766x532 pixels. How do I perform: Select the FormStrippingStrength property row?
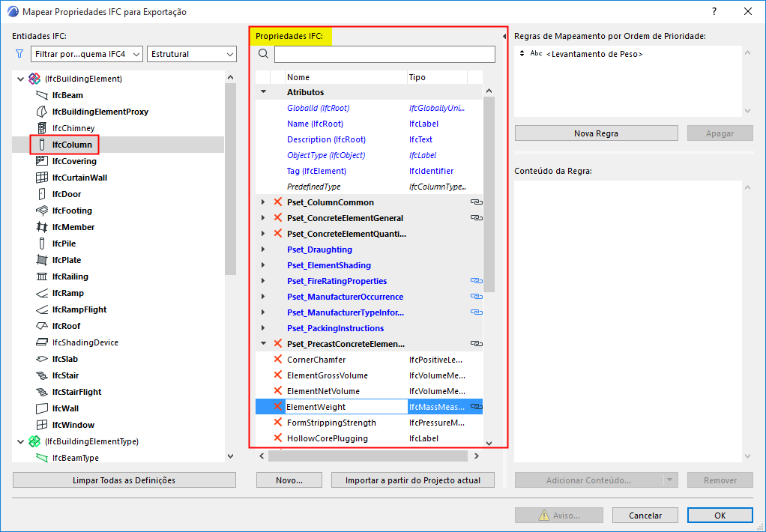(369, 423)
